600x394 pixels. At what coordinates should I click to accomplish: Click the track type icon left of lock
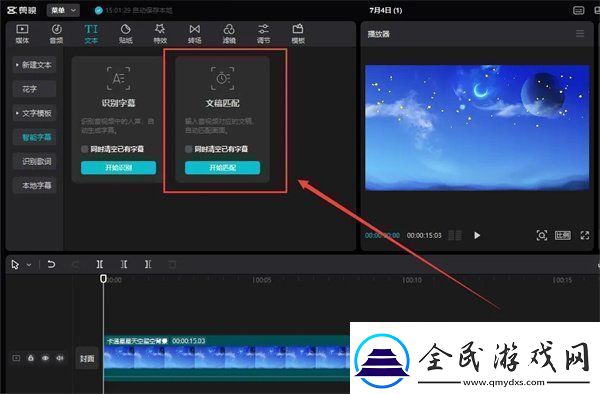tap(16, 358)
